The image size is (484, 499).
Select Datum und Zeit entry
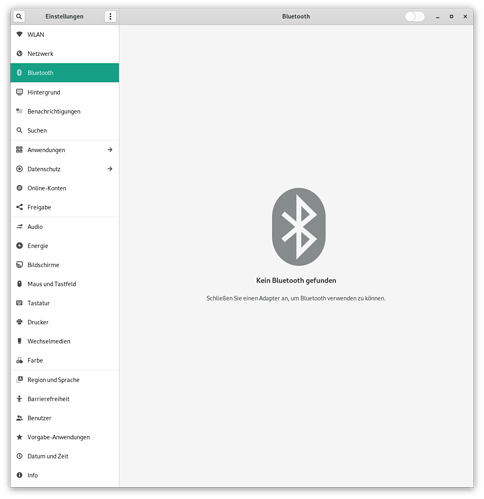[x=65, y=456]
